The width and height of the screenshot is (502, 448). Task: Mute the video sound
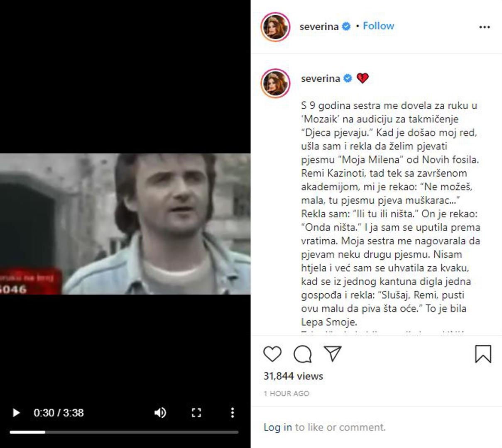(160, 413)
